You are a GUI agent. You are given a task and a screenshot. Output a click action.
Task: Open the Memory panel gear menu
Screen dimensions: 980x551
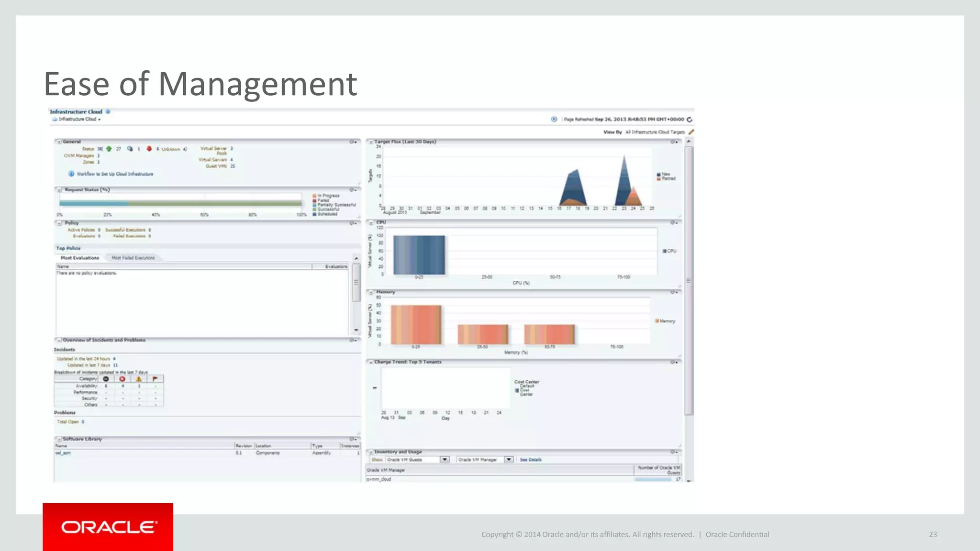(674, 292)
